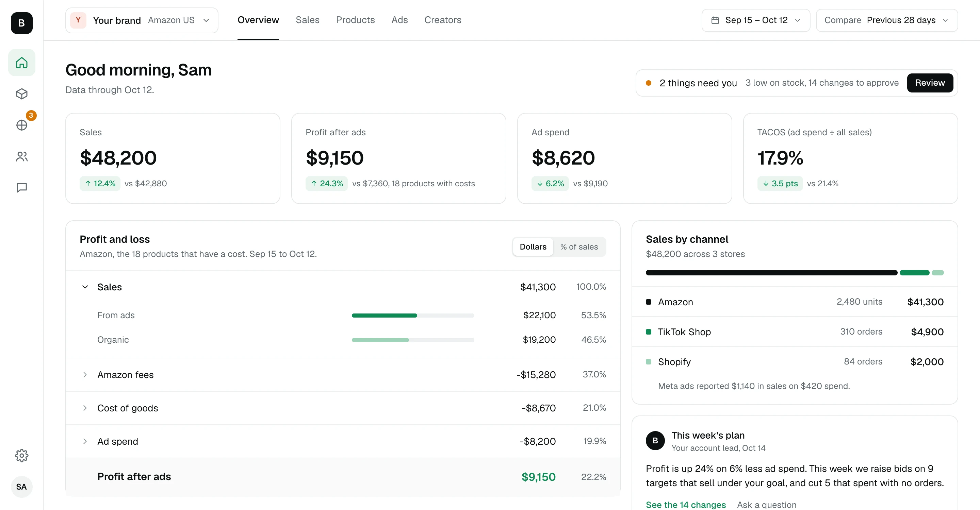Click the Shopify light green color square
This screenshot has height=510, width=980.
[x=649, y=362]
